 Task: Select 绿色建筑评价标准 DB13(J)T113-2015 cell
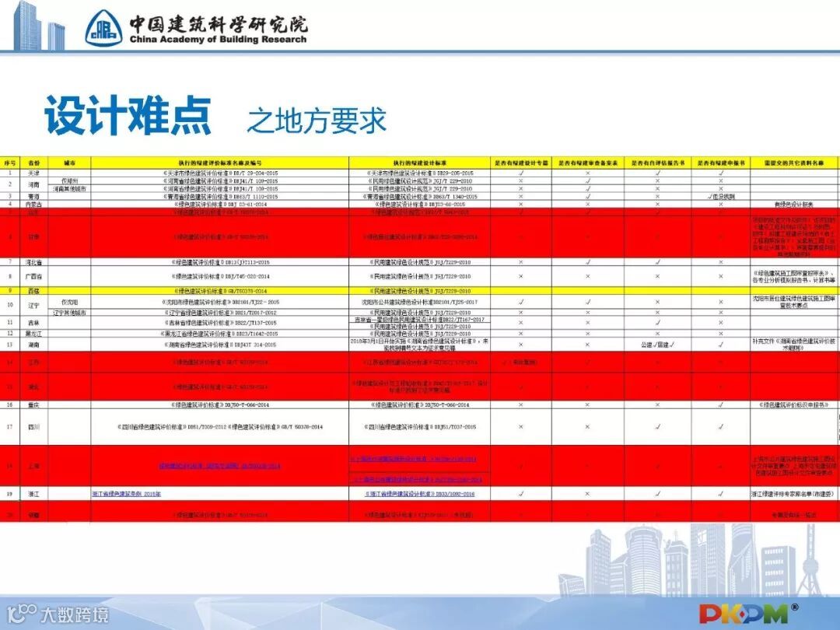tap(219, 262)
